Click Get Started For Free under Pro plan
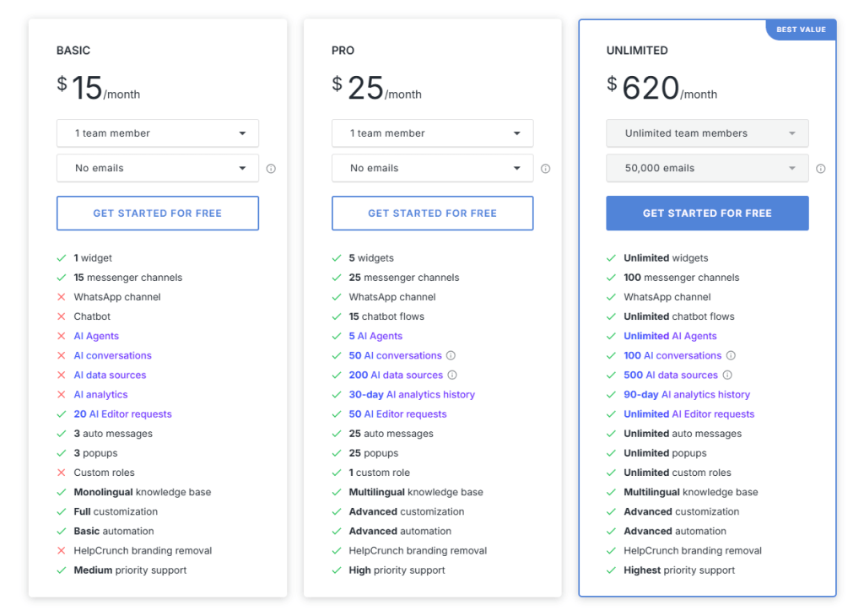 (x=433, y=213)
